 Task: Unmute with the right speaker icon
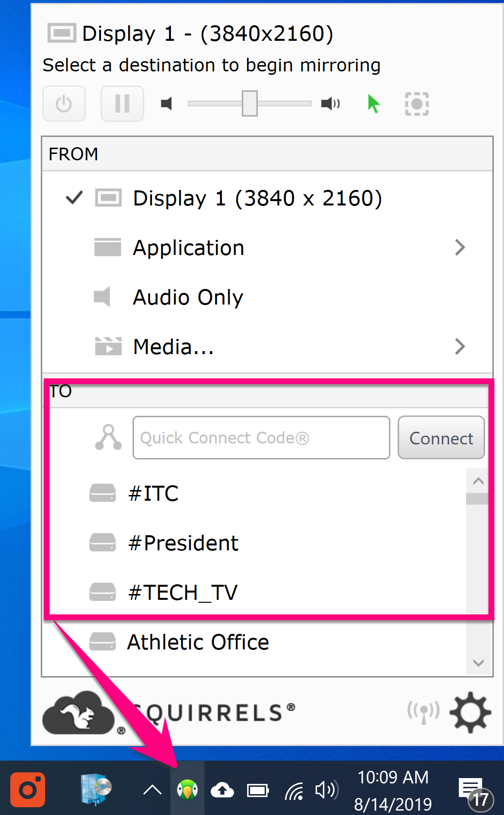coord(330,103)
